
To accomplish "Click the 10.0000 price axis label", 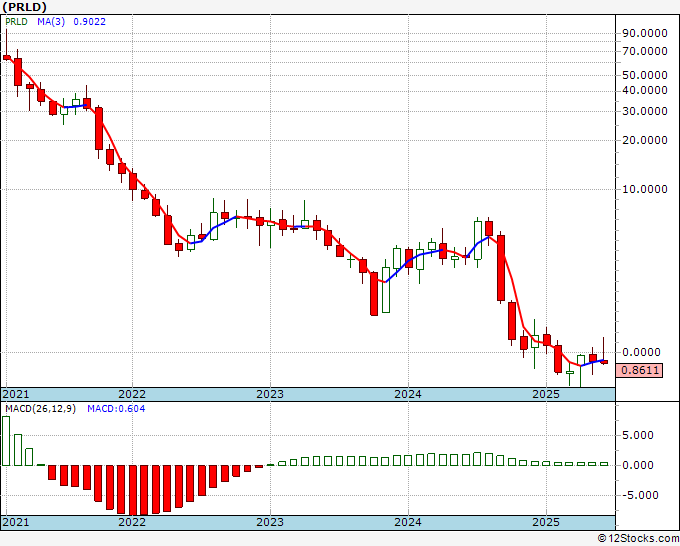I will tap(645, 189).
